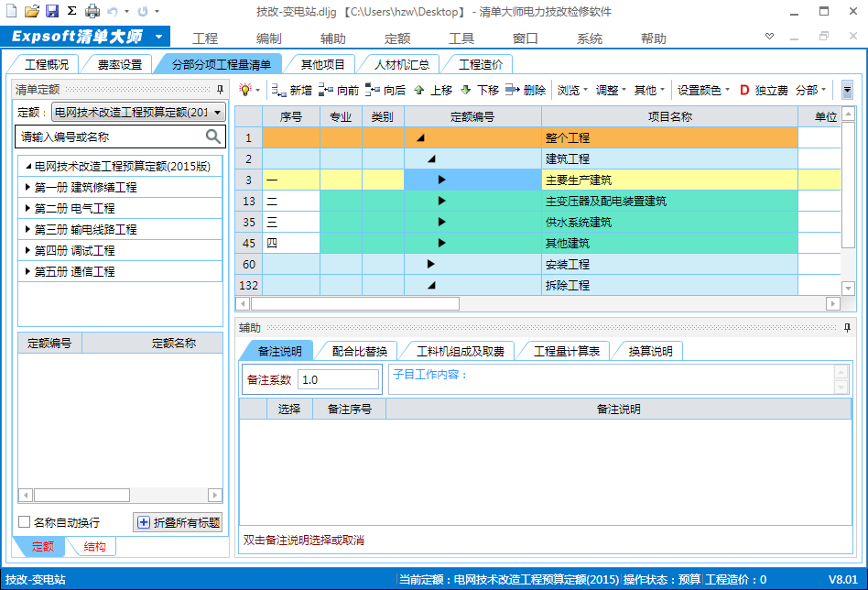This screenshot has height=590, width=868.
Task: Expand the 第三册 输电线路工程 tree node
Action: 27,229
